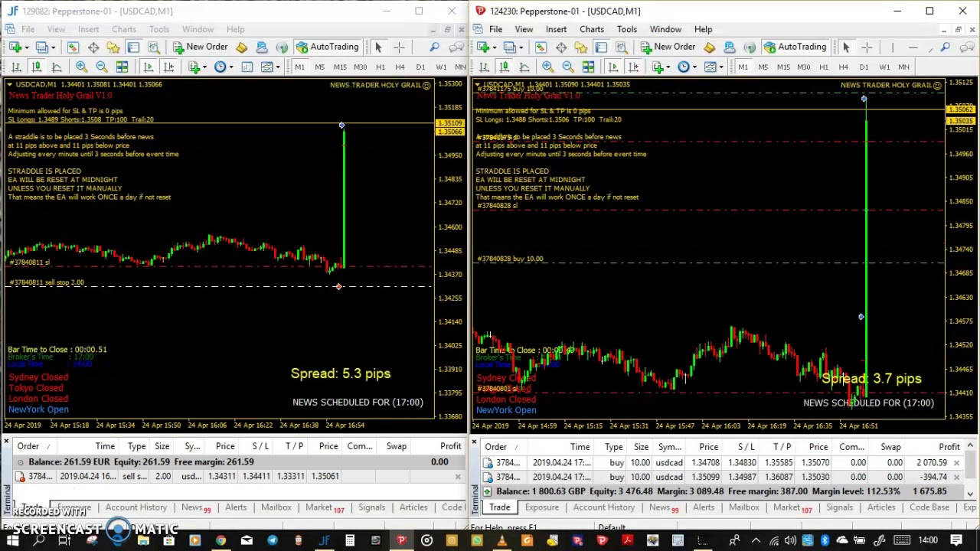Viewport: 980px width, 551px height.
Task: Open Strategy Tester icon in left window
Action: 153,47
